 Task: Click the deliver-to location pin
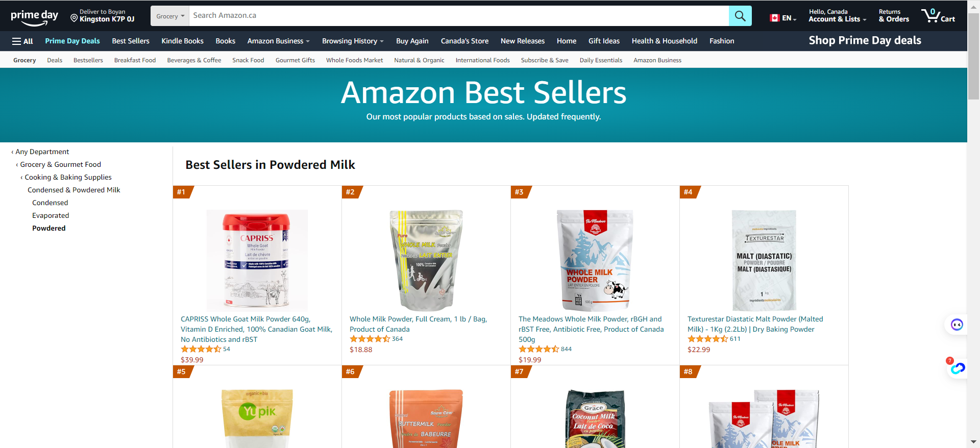[74, 18]
